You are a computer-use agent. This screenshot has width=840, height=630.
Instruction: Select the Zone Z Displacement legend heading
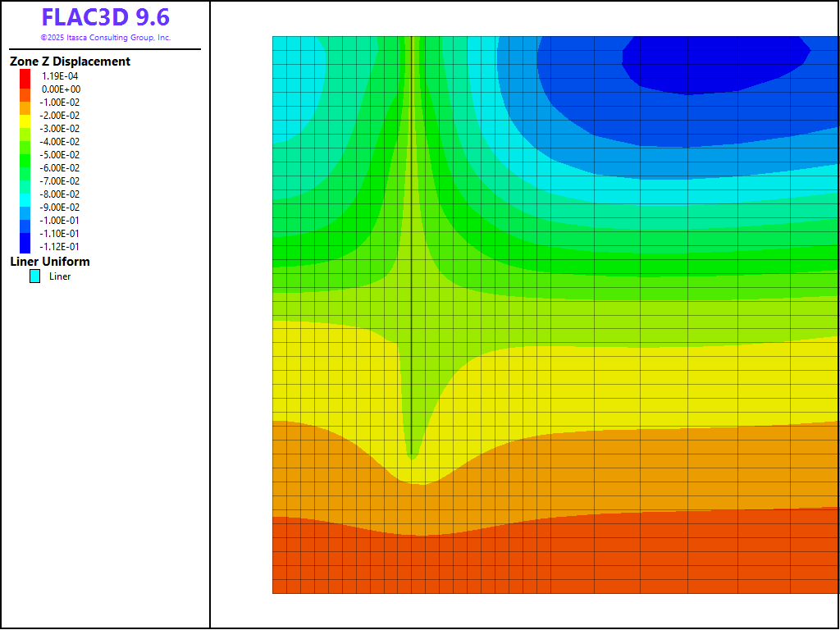pos(70,62)
